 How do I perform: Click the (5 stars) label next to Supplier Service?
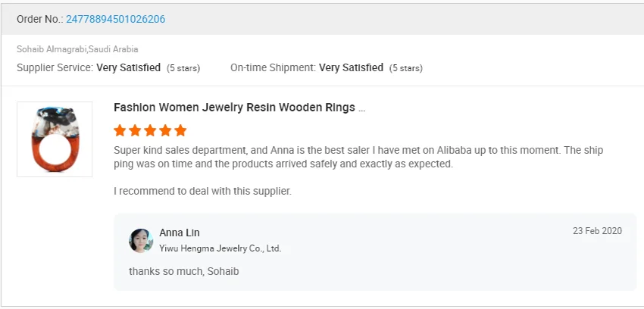point(183,68)
